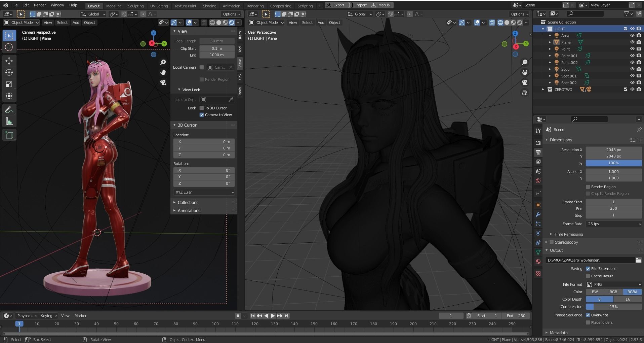Image resolution: width=644 pixels, height=343 pixels.
Task: Jump to last frame
Action: [286, 316]
